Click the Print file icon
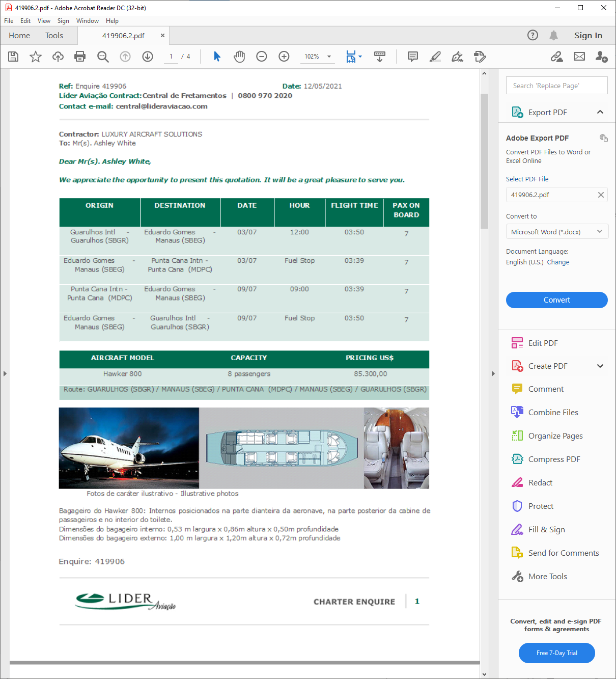 80,57
